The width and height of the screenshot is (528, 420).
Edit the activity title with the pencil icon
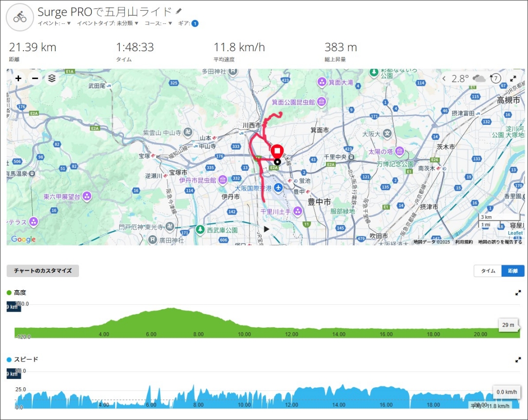pyautogui.click(x=179, y=11)
